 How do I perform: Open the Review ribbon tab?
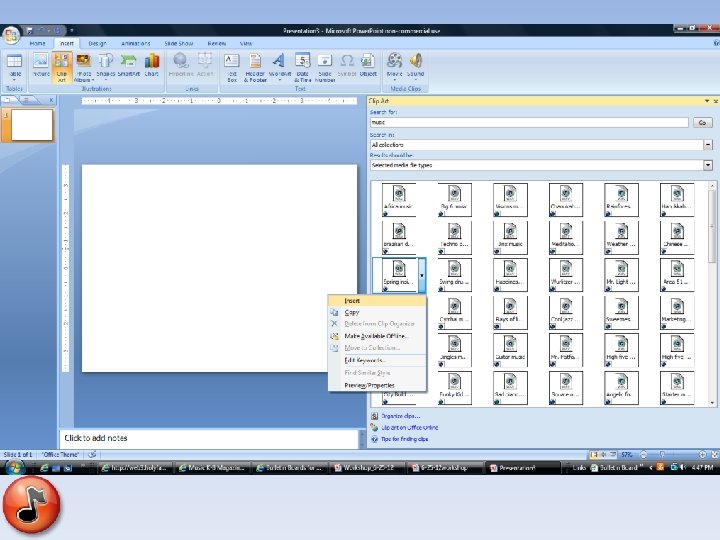[x=216, y=43]
